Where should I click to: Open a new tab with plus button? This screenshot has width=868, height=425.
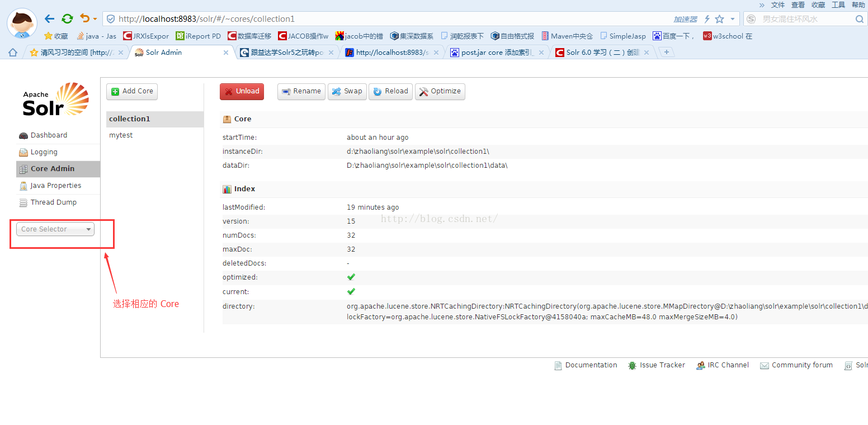pyautogui.click(x=666, y=52)
